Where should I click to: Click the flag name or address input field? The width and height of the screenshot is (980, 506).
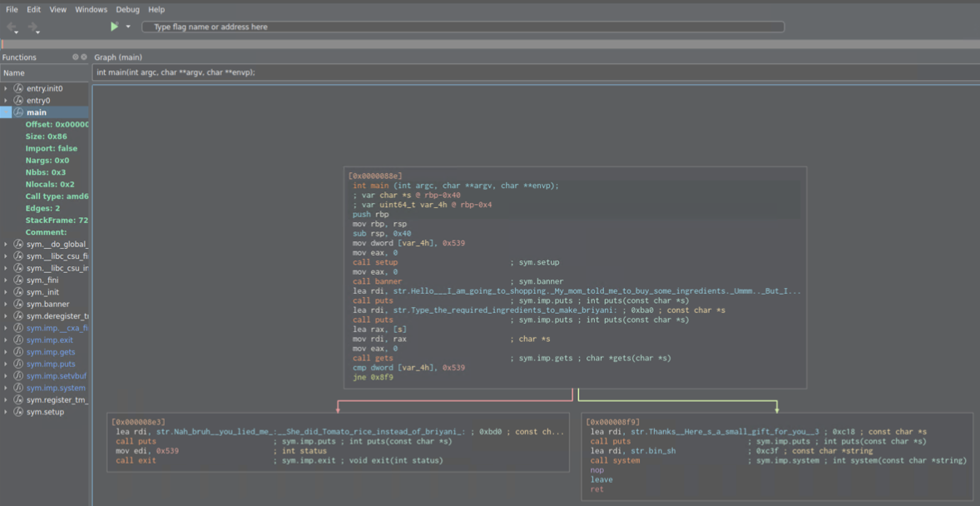tap(463, 27)
